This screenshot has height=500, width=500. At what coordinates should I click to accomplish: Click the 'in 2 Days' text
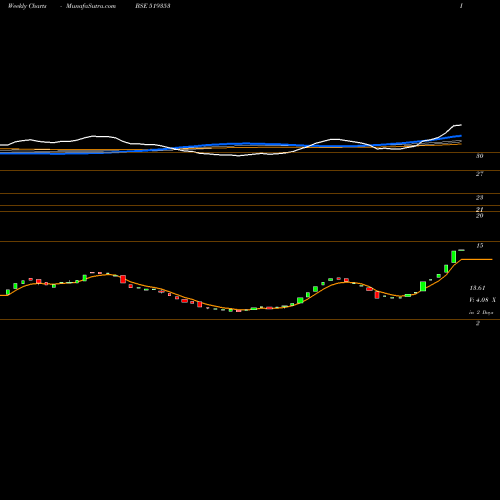coord(481,312)
